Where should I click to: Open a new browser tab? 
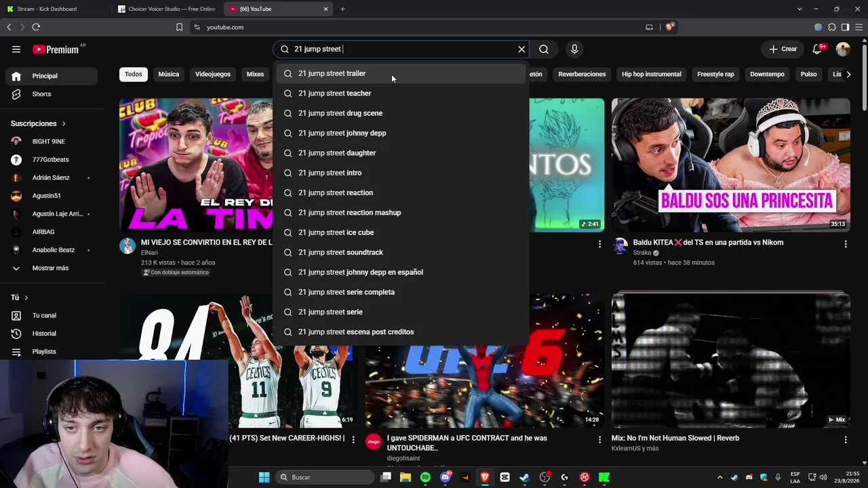pyautogui.click(x=342, y=9)
